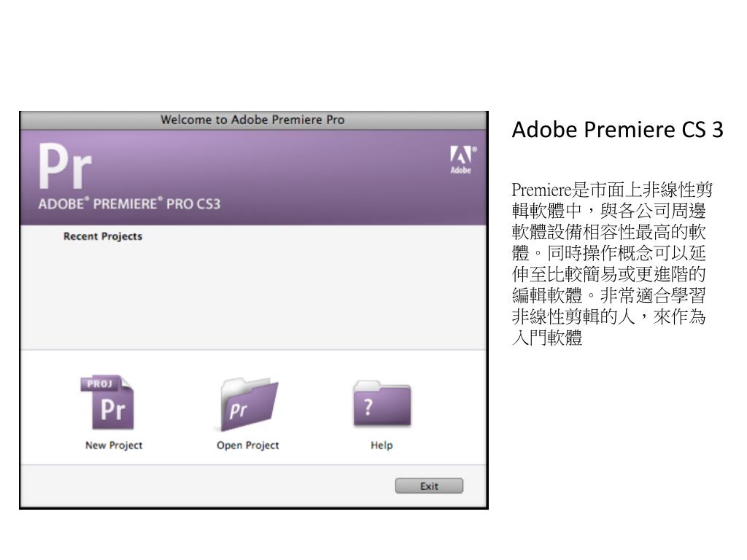Select the Recent Projects heading
The width and height of the screenshot is (747, 560).
click(x=103, y=236)
